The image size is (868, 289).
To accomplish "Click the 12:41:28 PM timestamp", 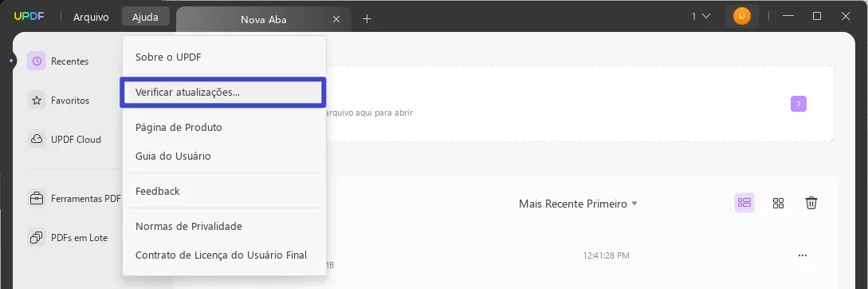I will tap(606, 255).
